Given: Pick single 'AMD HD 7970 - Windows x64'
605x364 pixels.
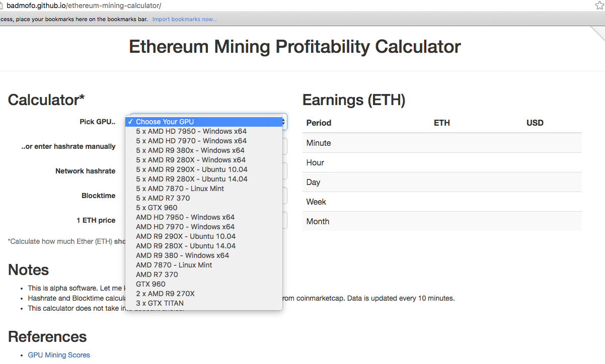Looking at the screenshot, I should tap(204, 227).
